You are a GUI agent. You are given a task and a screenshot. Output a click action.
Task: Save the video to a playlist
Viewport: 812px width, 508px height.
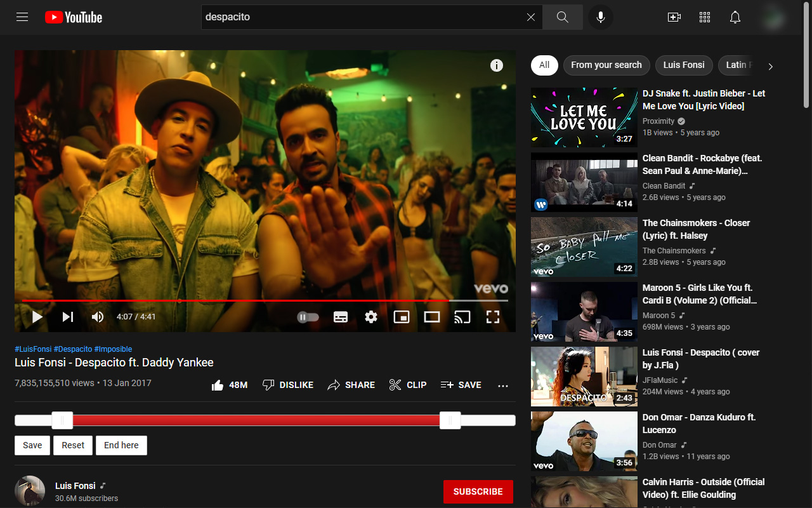coord(461,385)
